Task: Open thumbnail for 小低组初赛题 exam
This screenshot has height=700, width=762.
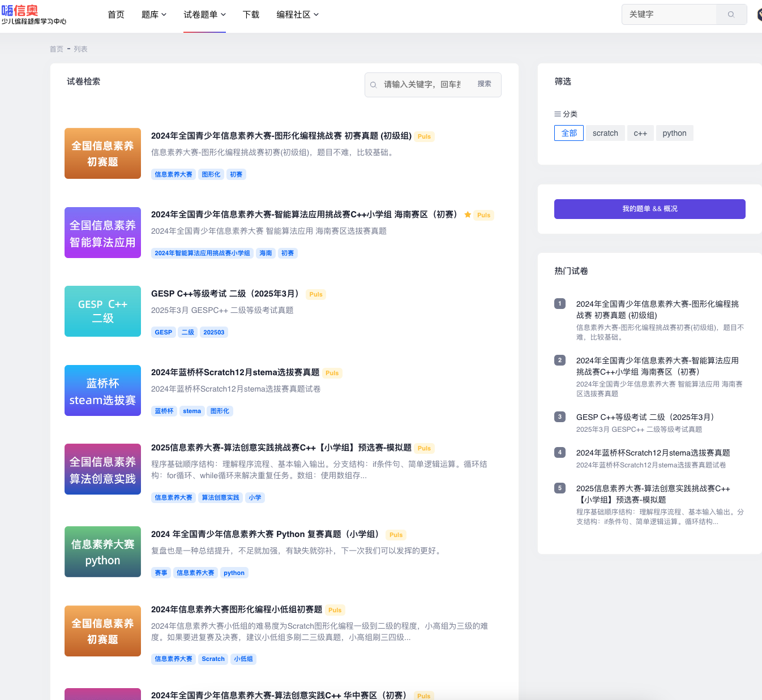Action: (102, 631)
